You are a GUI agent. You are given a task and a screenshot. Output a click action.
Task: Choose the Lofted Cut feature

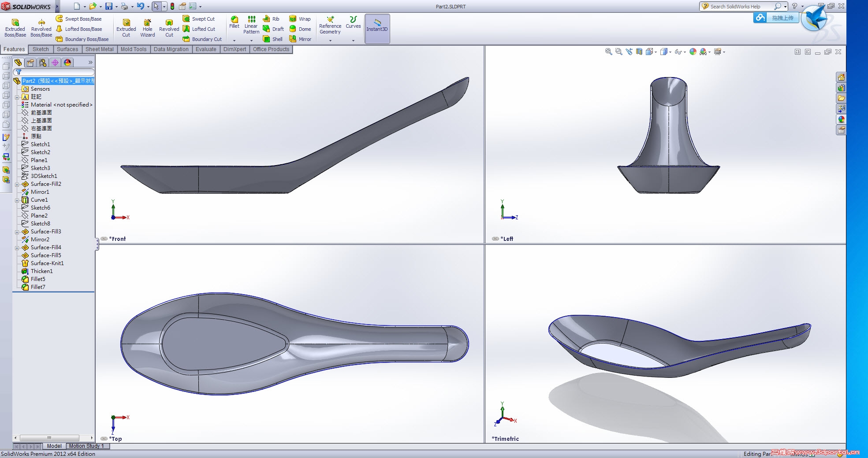199,29
